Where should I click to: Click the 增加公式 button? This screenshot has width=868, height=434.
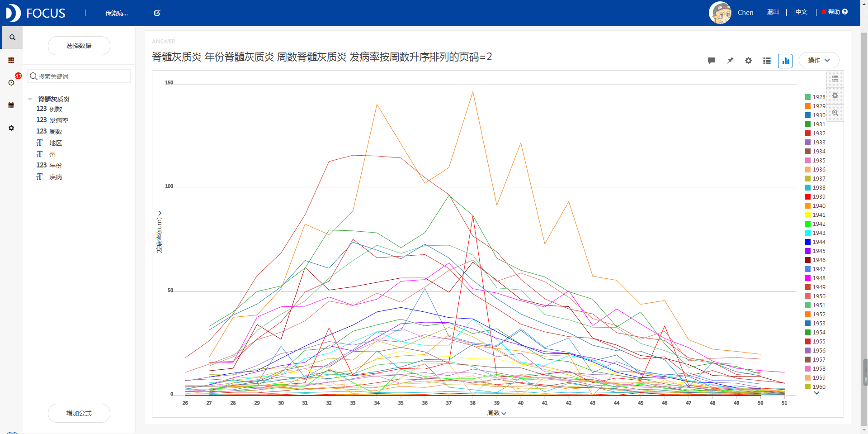79,413
